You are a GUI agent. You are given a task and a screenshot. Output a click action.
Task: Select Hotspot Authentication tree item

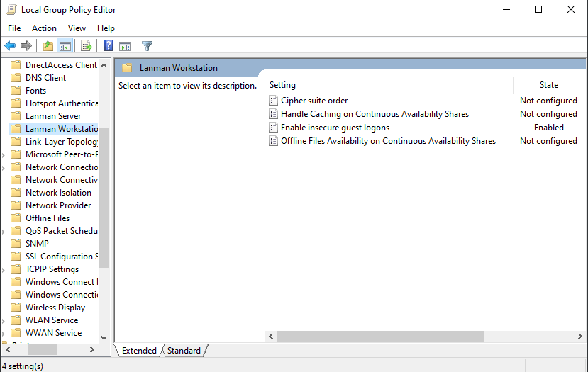[62, 103]
